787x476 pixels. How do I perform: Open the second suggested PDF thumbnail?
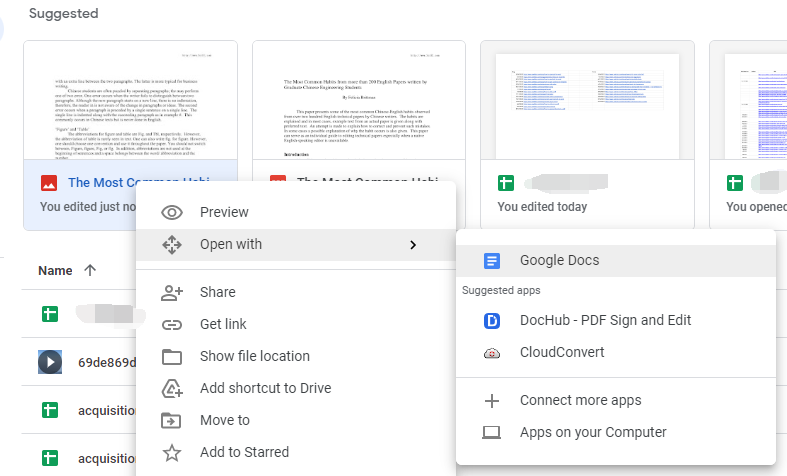point(359,100)
